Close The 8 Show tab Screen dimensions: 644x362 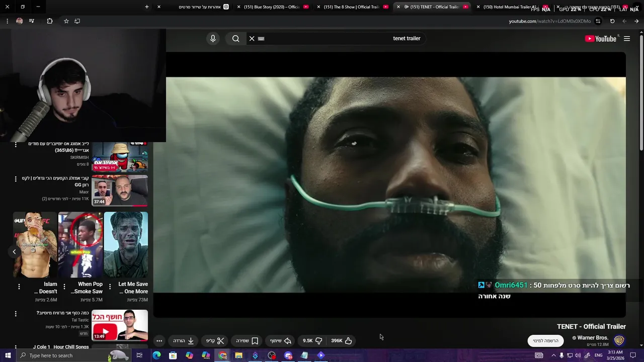318,7
